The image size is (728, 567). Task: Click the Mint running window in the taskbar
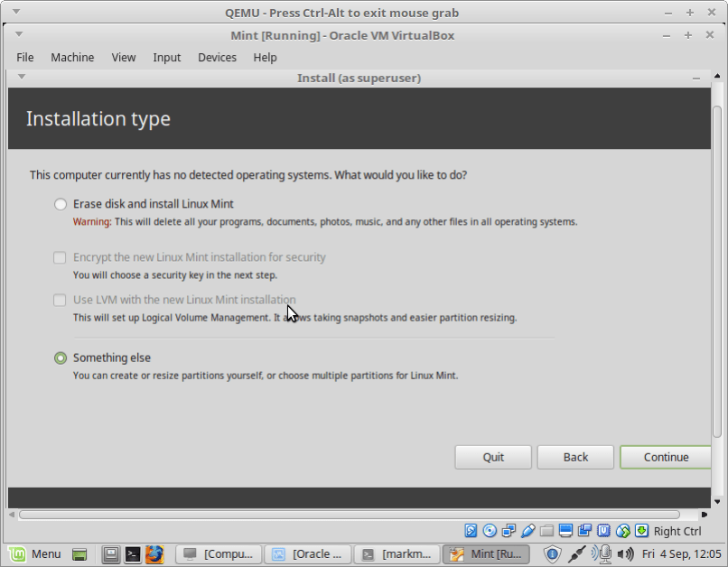486,553
